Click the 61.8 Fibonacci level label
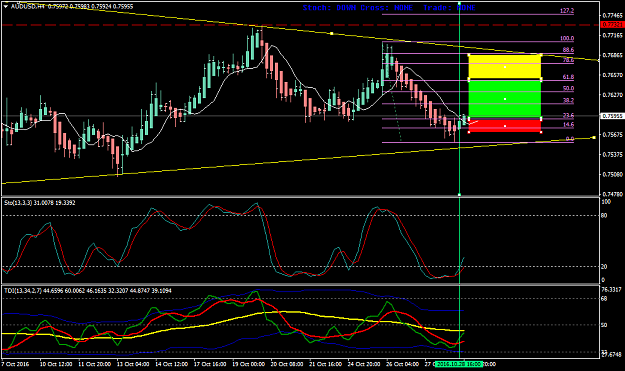This screenshot has width=625, height=371. 568,77
